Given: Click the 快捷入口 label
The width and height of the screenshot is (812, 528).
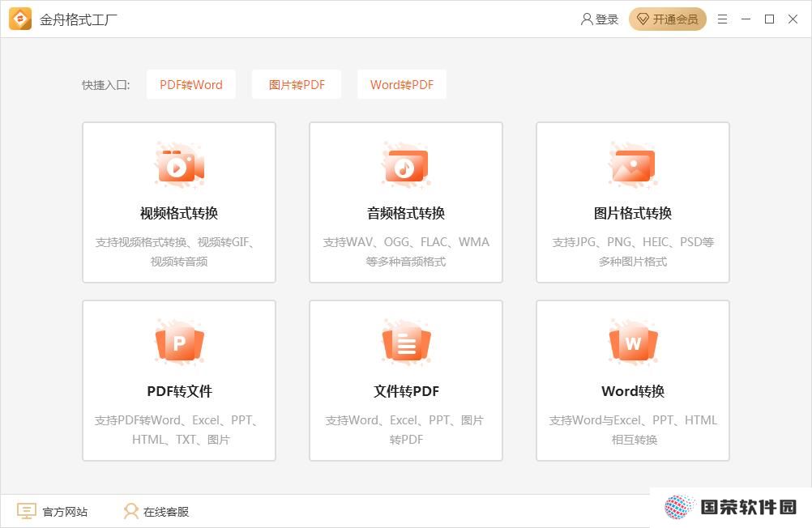Looking at the screenshot, I should click(105, 85).
